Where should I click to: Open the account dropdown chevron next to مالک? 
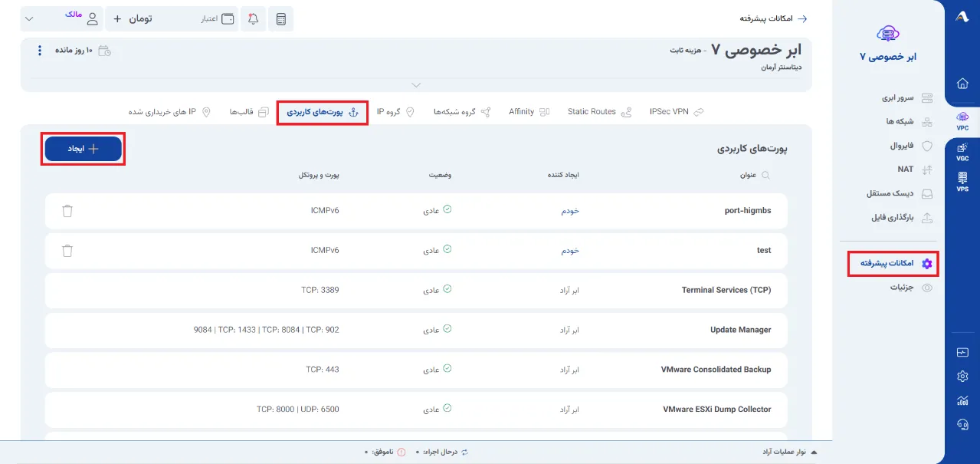coord(30,19)
